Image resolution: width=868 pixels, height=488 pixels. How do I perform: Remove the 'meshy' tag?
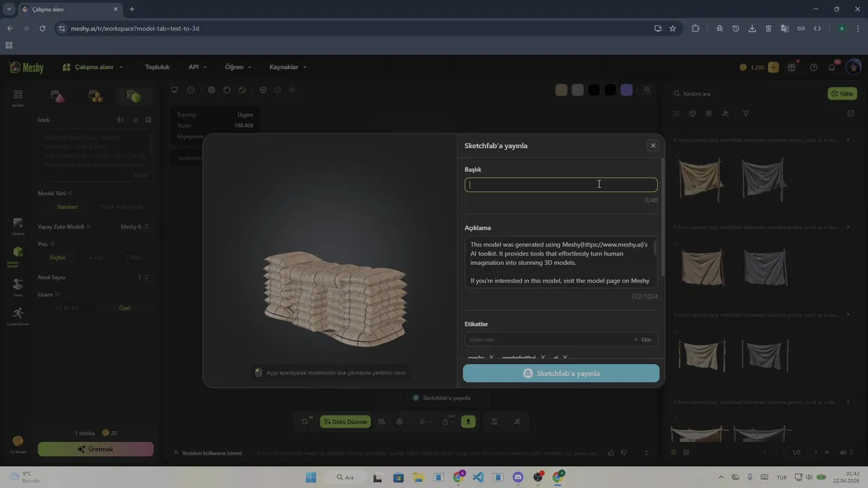[x=491, y=357]
